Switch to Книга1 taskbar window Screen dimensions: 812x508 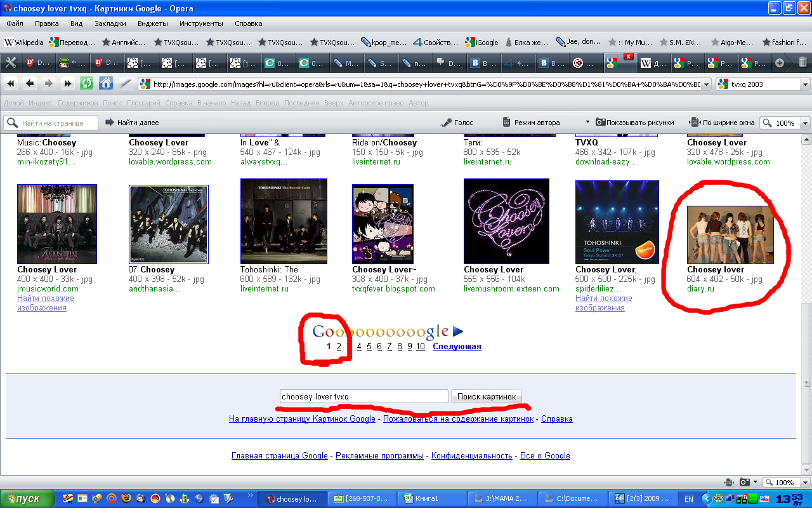click(433, 499)
